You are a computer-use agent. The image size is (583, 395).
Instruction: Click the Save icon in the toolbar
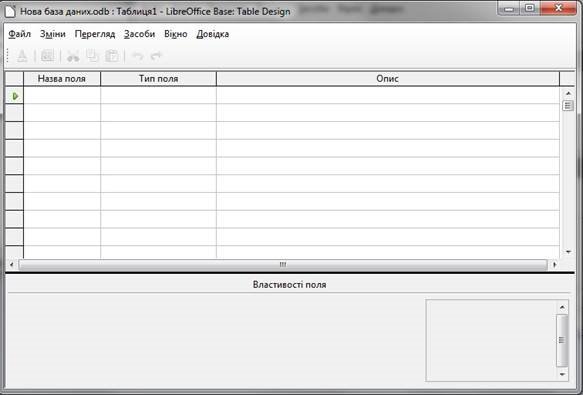[22, 56]
